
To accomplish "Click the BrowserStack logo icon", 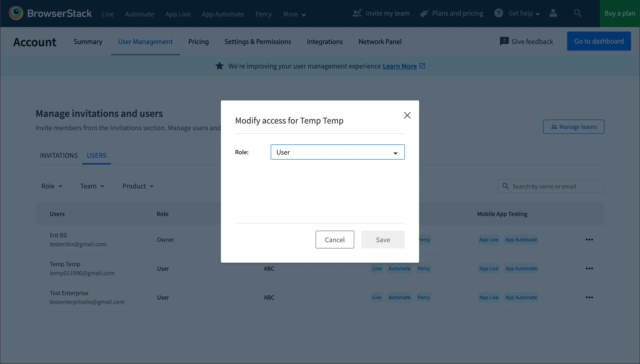I will (16, 13).
